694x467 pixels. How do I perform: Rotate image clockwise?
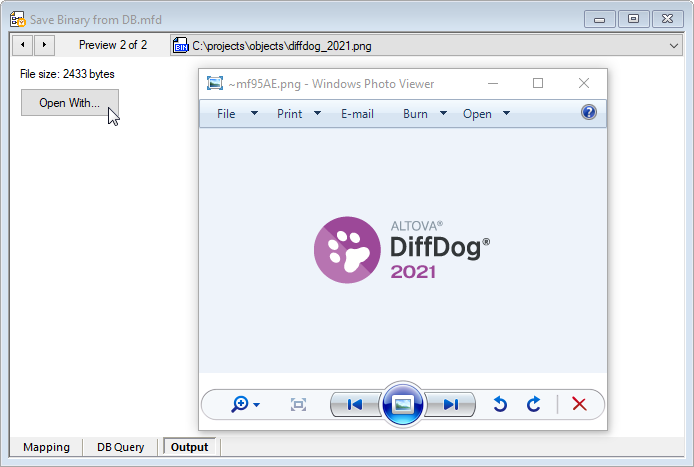[x=534, y=404]
